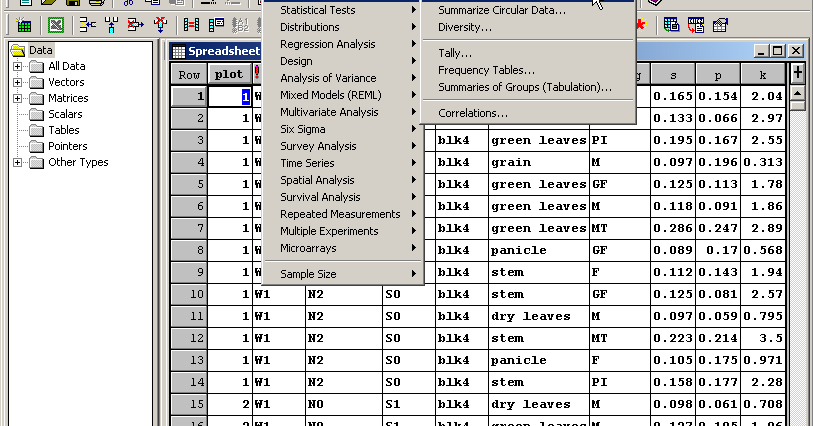The height and width of the screenshot is (426, 813).
Task: Choose Frequency Tables menu item
Action: [x=528, y=70]
